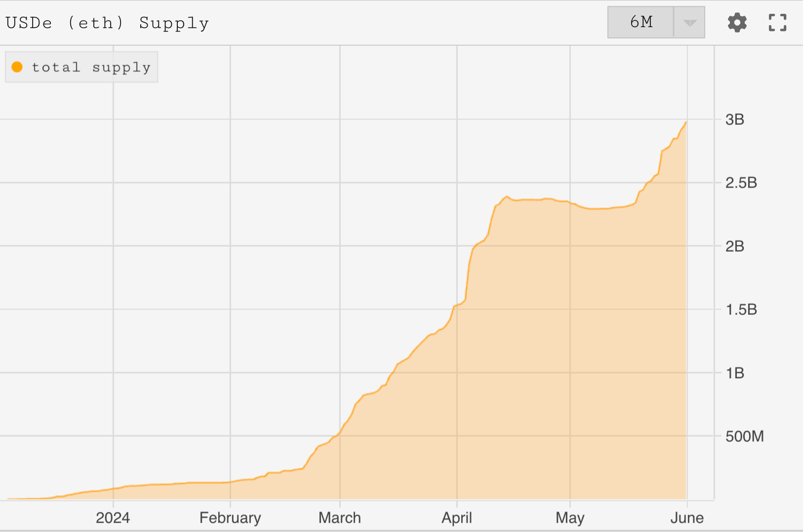
Task: Click the 500M y-axis label
Action: tap(744, 436)
